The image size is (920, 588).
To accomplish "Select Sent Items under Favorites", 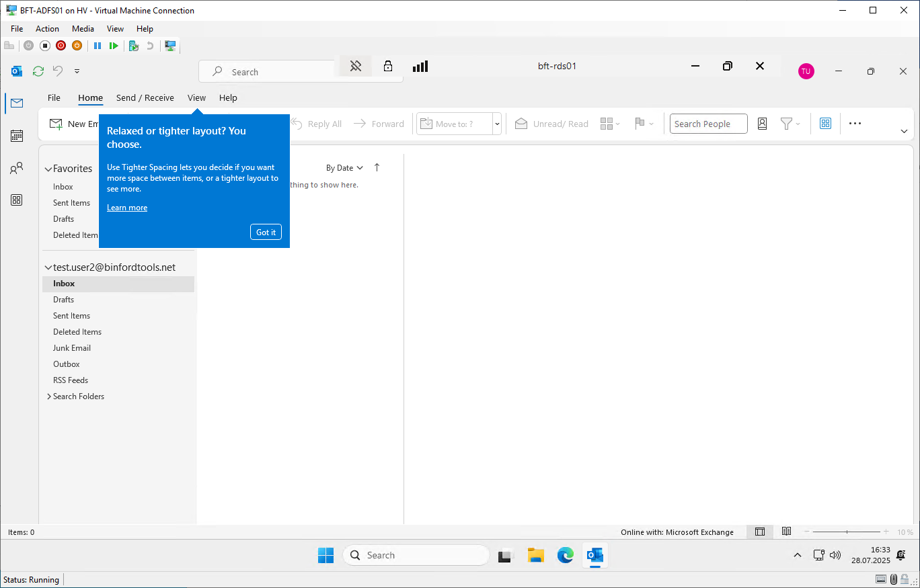I will coord(71,203).
